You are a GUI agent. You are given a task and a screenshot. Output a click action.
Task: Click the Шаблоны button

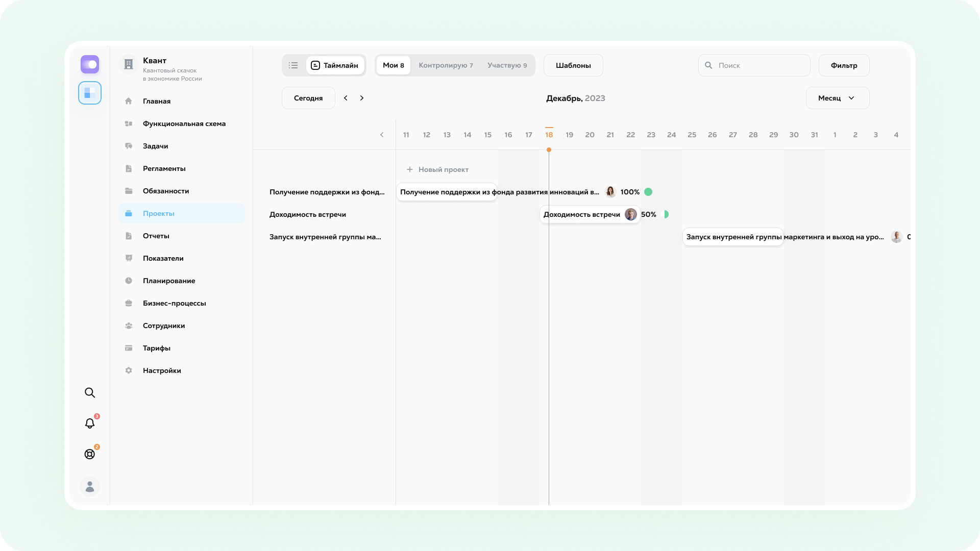(x=573, y=65)
